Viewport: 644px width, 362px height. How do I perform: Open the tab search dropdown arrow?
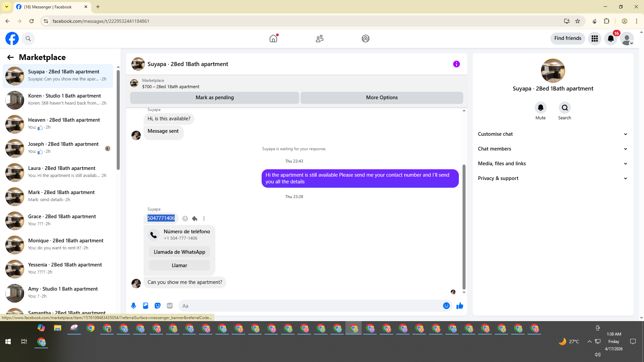pyautogui.click(x=7, y=7)
